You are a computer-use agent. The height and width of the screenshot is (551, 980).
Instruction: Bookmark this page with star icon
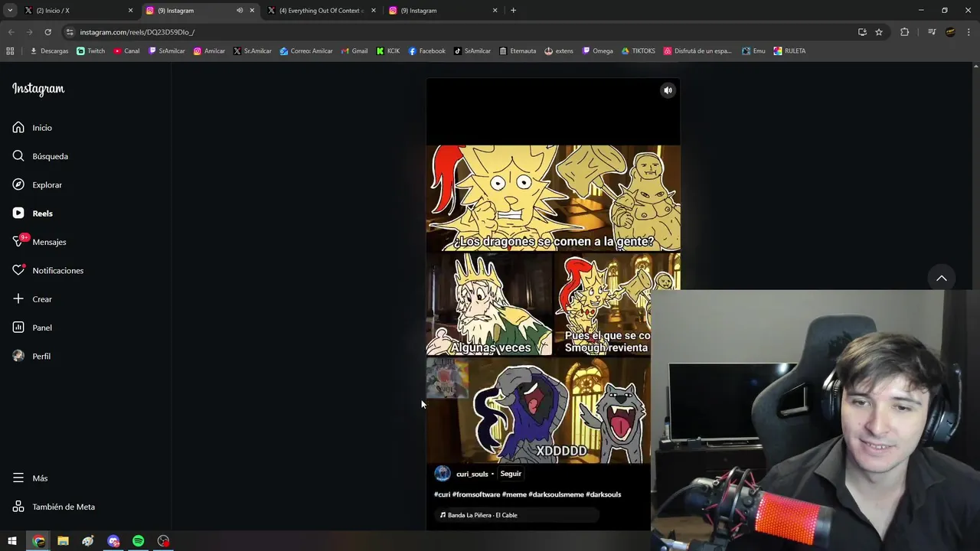(x=879, y=32)
